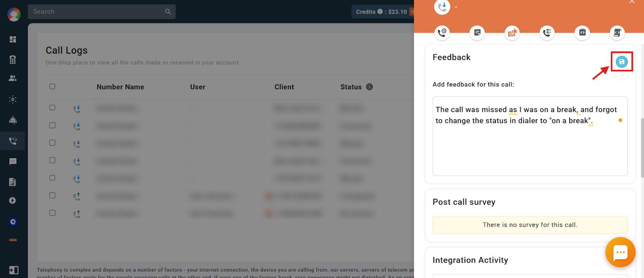Click the info icon beside the Status column
Image resolution: width=644 pixels, height=278 pixels.
tap(369, 86)
